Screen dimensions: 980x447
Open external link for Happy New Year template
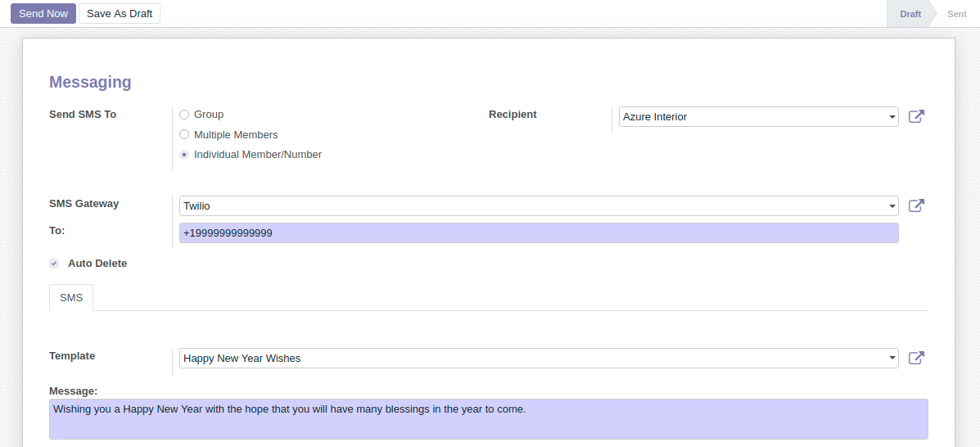[916, 358]
